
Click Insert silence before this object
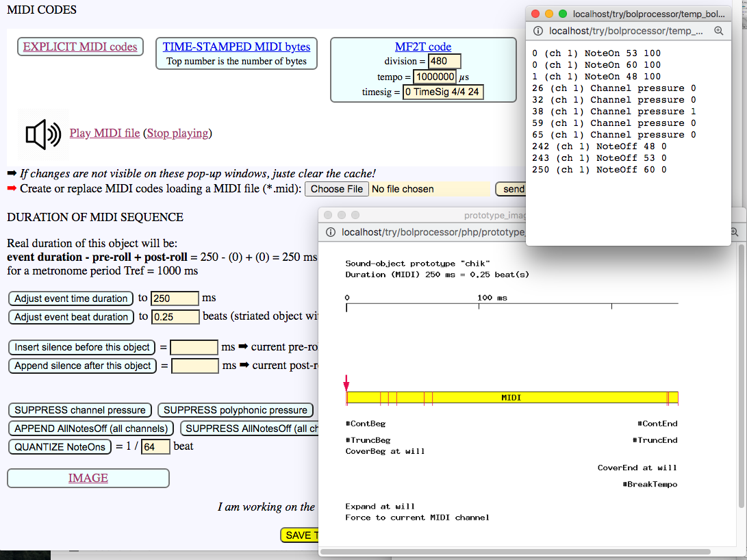click(81, 347)
